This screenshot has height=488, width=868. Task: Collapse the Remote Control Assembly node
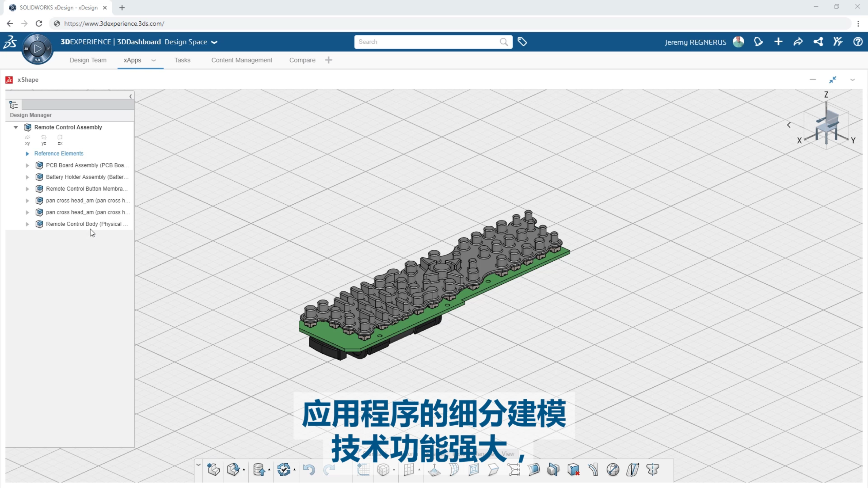click(x=16, y=127)
